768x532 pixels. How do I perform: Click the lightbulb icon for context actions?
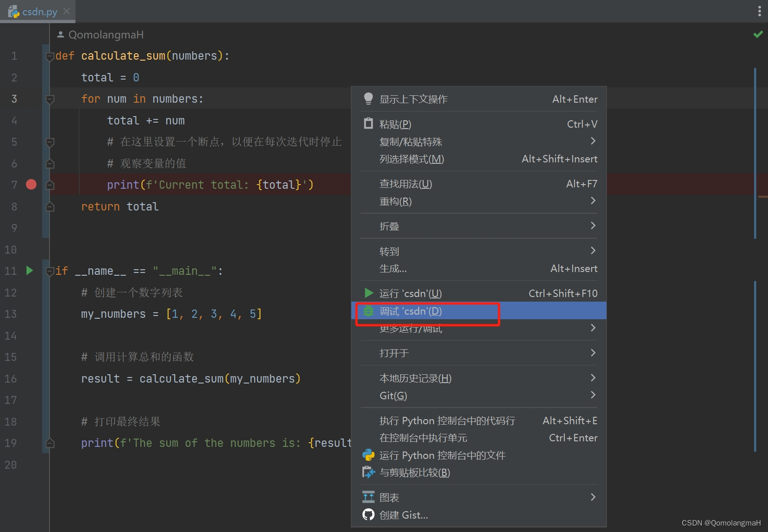pyautogui.click(x=368, y=99)
